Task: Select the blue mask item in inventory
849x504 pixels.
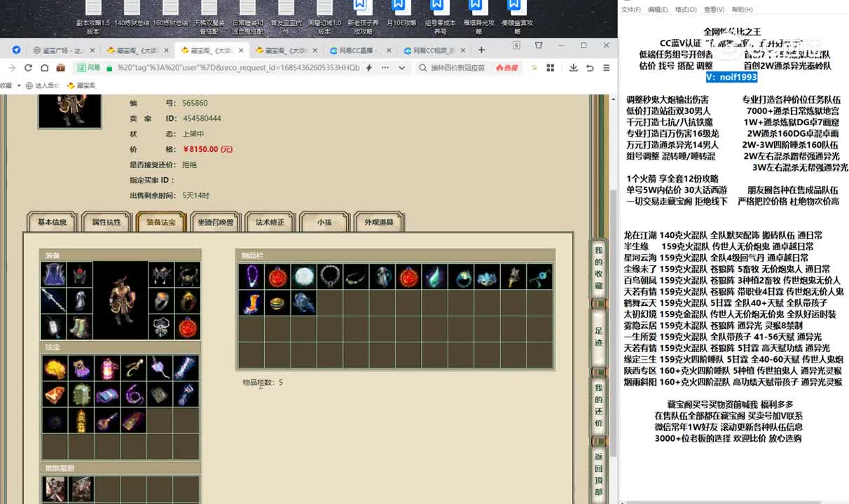Action: tap(487, 276)
